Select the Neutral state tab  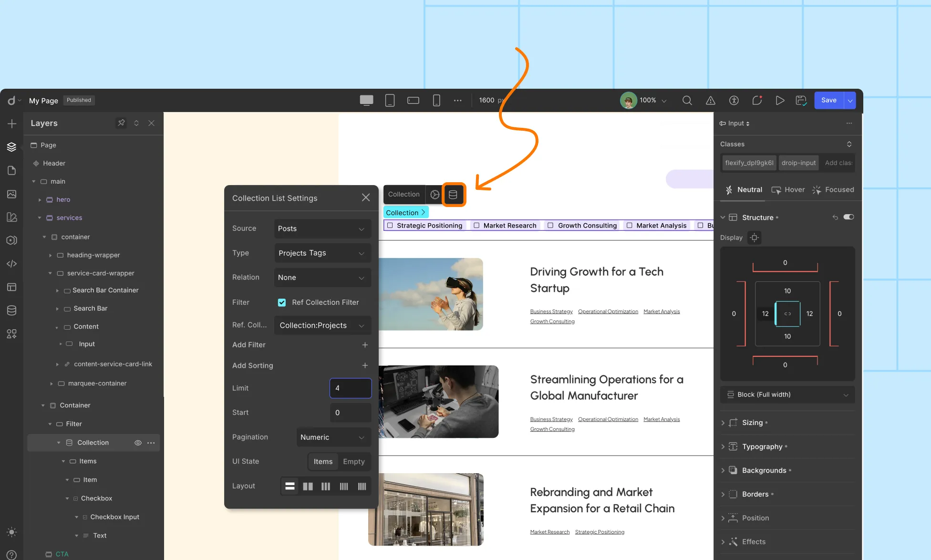(744, 190)
